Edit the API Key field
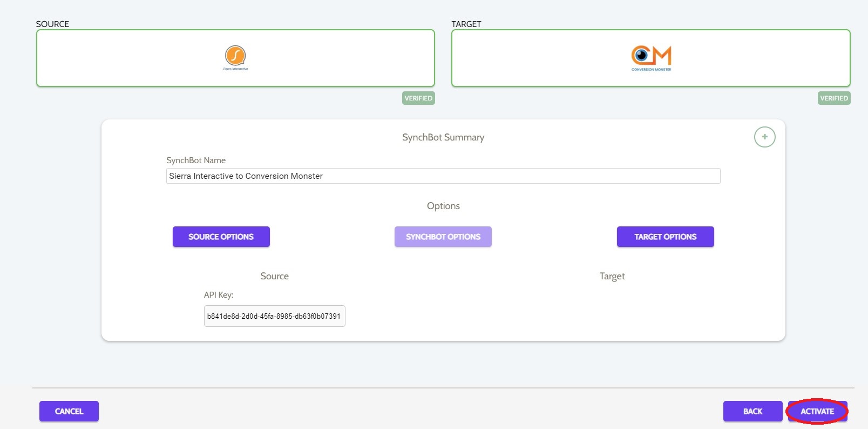The width and height of the screenshot is (868, 429). coord(274,316)
